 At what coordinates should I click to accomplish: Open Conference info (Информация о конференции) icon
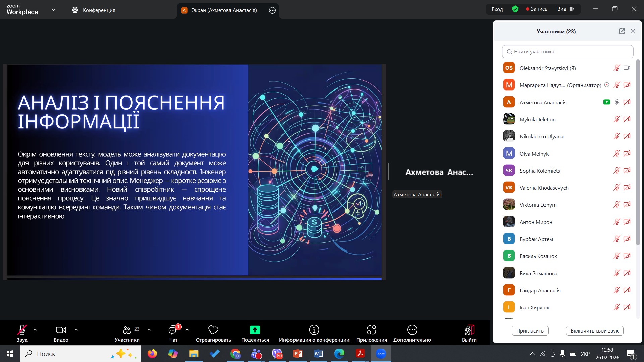314,330
